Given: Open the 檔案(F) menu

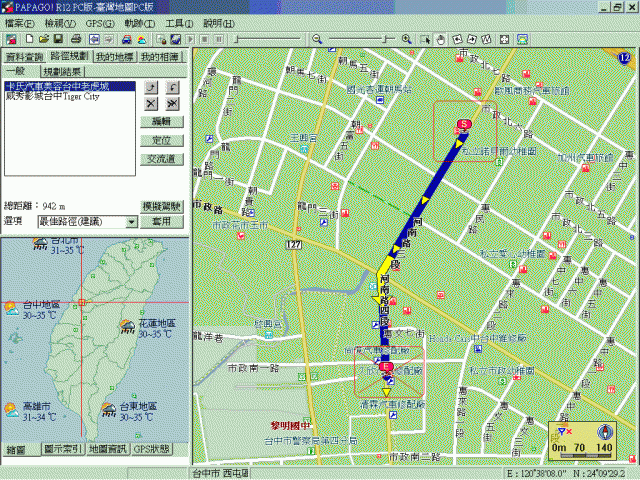Looking at the screenshot, I should coord(19,23).
